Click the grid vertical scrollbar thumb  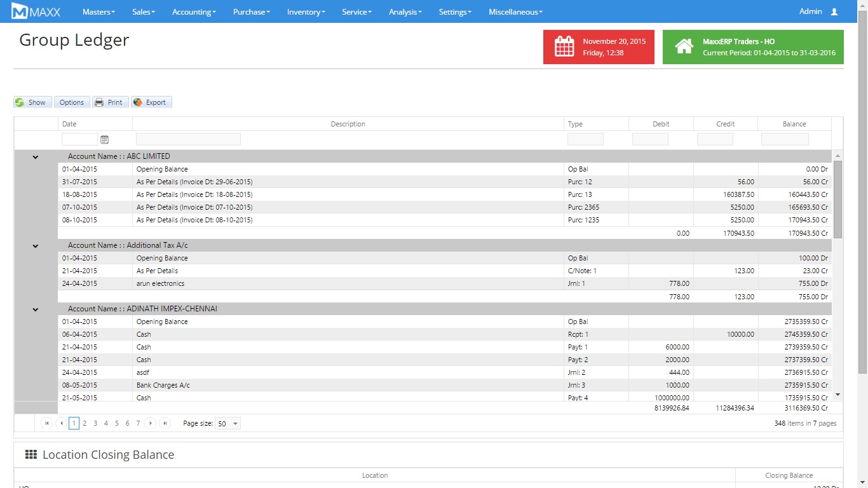(837, 199)
